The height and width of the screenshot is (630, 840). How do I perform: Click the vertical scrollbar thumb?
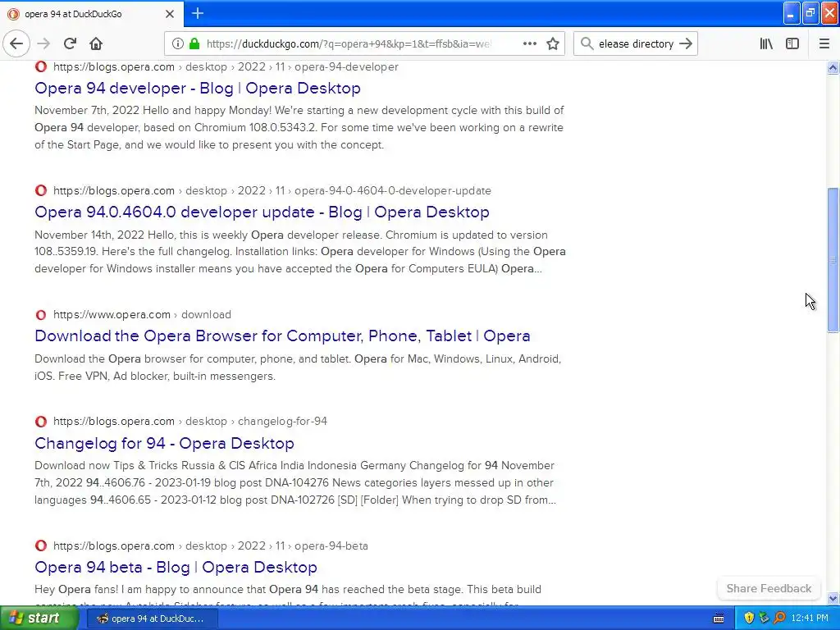click(833, 260)
